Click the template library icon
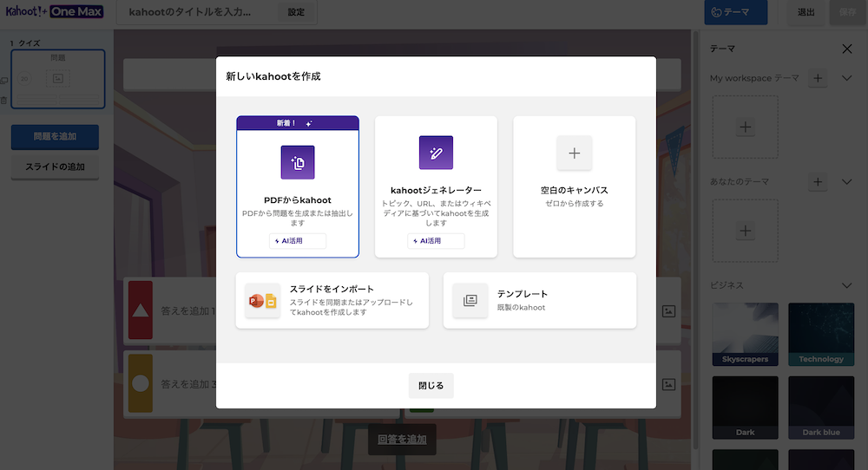Viewport: 868px width, 470px height. tap(470, 300)
